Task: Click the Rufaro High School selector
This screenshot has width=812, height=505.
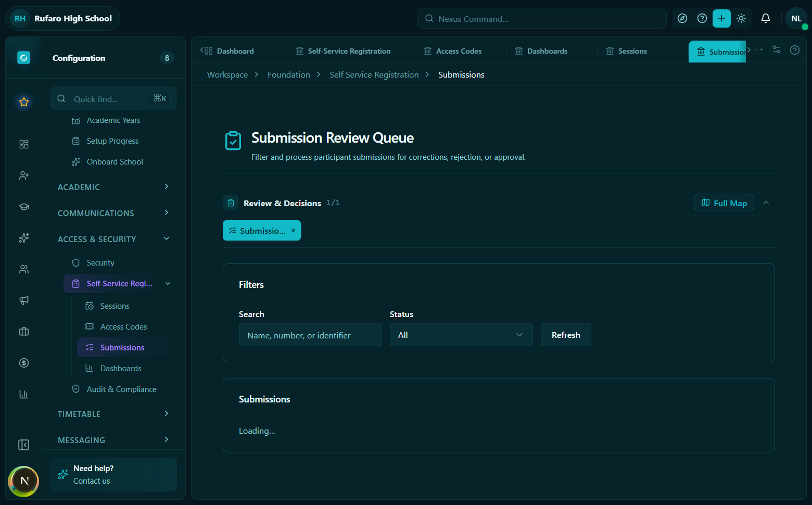Action: 63,18
